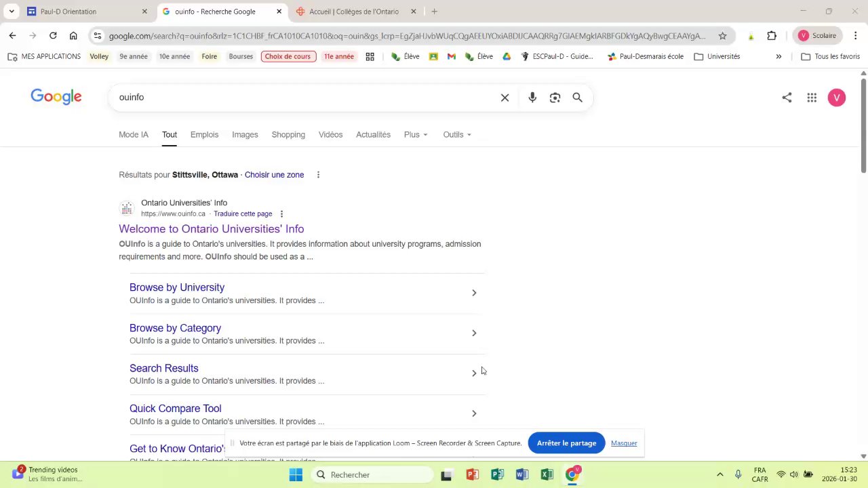Start a voice search with the microphone icon
The image size is (868, 488).
tap(532, 98)
